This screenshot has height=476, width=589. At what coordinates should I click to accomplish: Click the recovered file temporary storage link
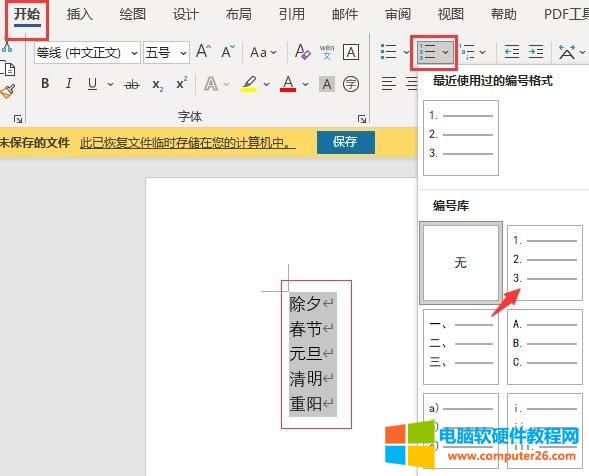[188, 143]
